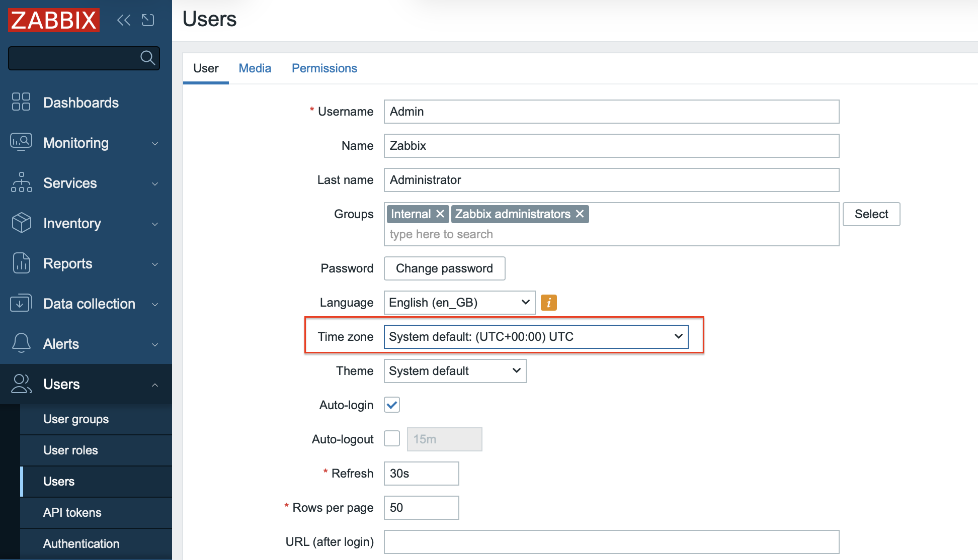
Task: Open the Language dropdown
Action: coord(459,303)
